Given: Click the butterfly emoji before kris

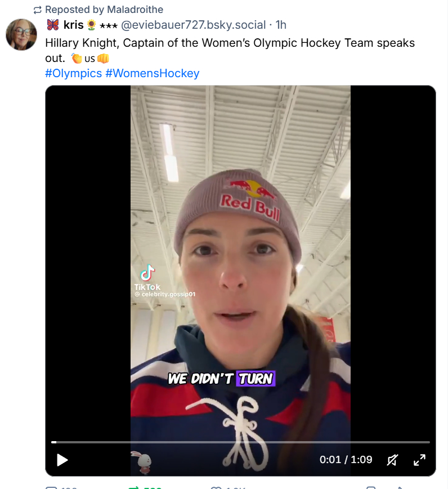Looking at the screenshot, I should (53, 25).
